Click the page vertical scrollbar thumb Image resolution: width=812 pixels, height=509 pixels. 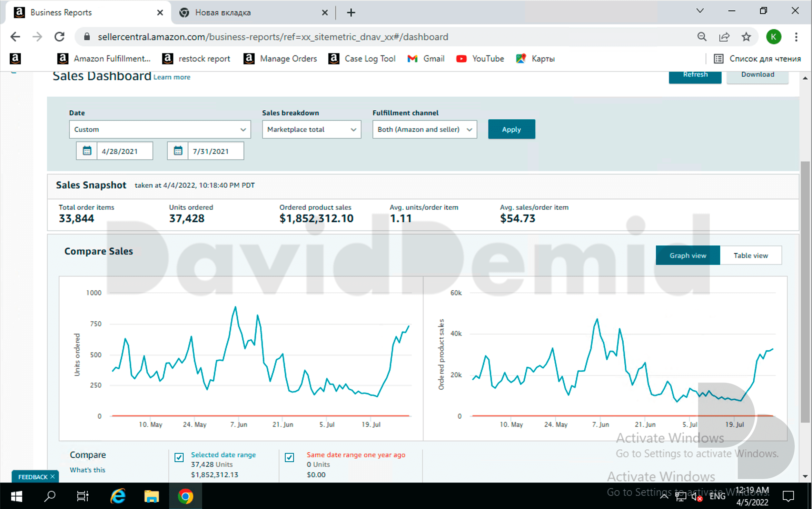coord(805,291)
